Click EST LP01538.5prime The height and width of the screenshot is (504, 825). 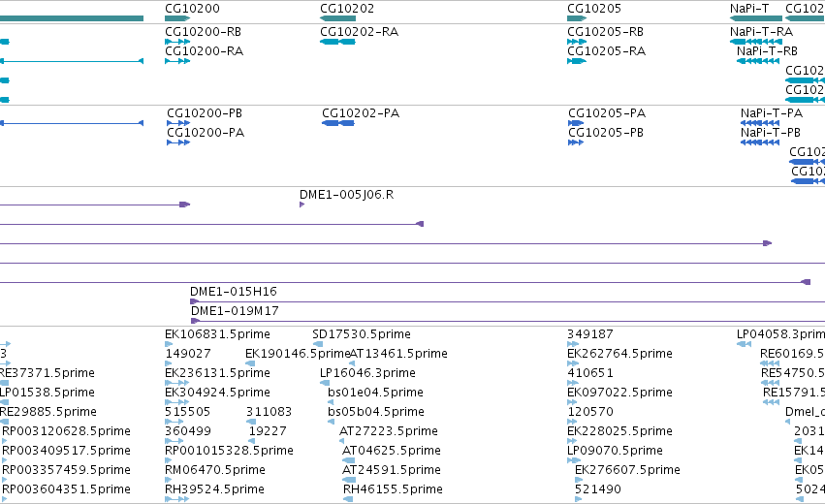tap(47, 393)
